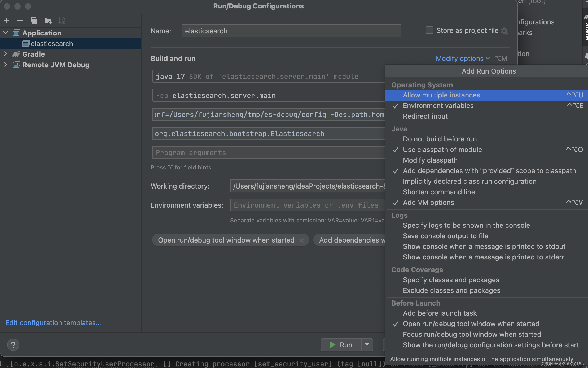The image size is (588, 368).
Task: Click the Run button
Action: 341,345
